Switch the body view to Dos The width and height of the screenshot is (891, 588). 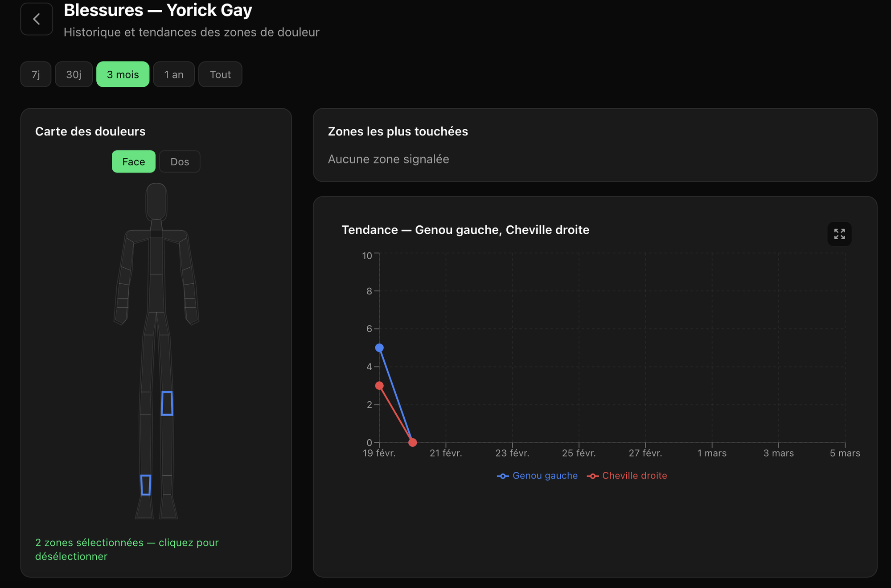[179, 161]
